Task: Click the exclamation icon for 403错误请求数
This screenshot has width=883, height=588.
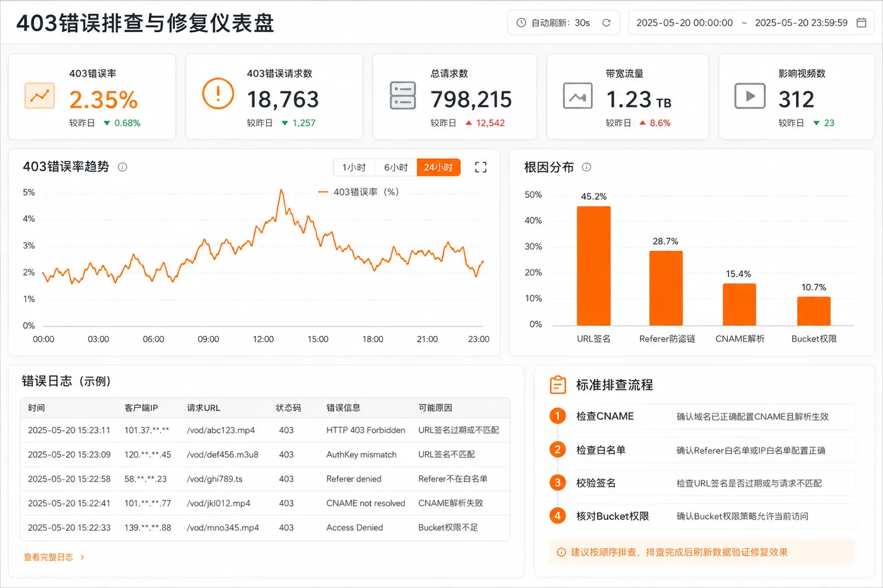Action: 218,93
